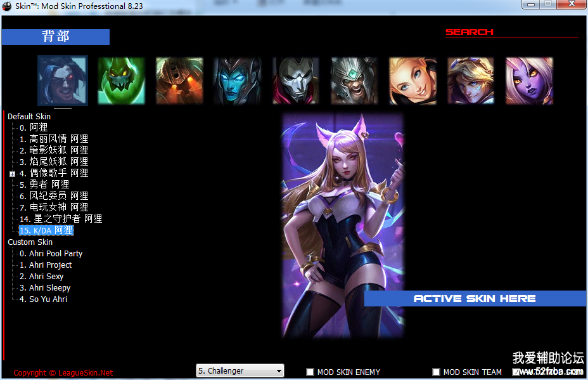Click the SEARCH input field
588x380 pixels.
pos(512,32)
